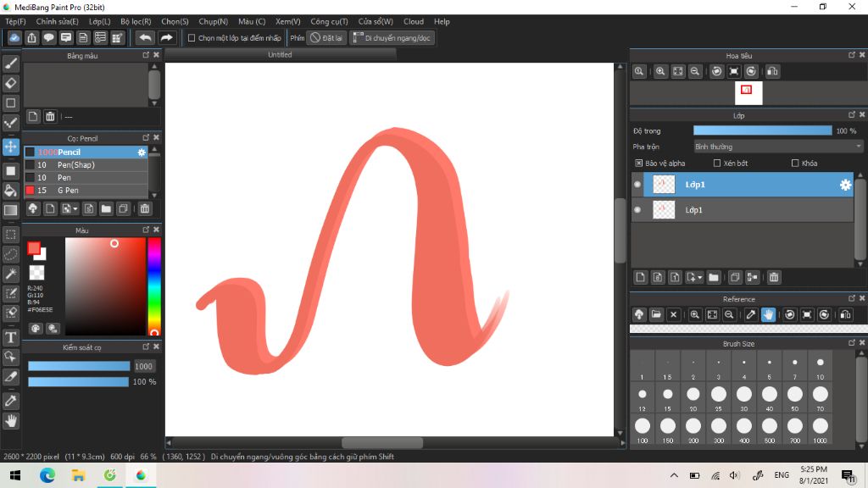The height and width of the screenshot is (488, 868).
Task: Float the Reference panel
Action: [x=852, y=298]
